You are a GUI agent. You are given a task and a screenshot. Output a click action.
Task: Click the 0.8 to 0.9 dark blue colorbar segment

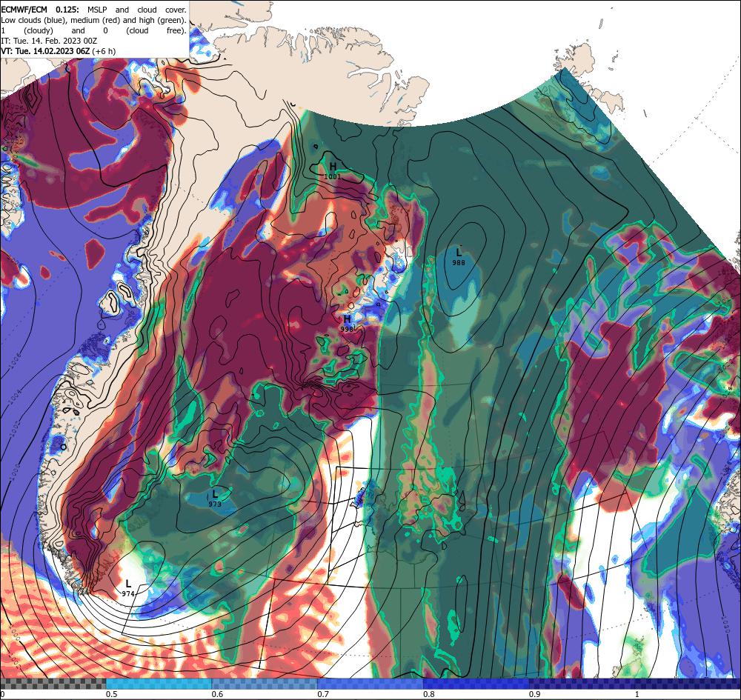tap(476, 684)
